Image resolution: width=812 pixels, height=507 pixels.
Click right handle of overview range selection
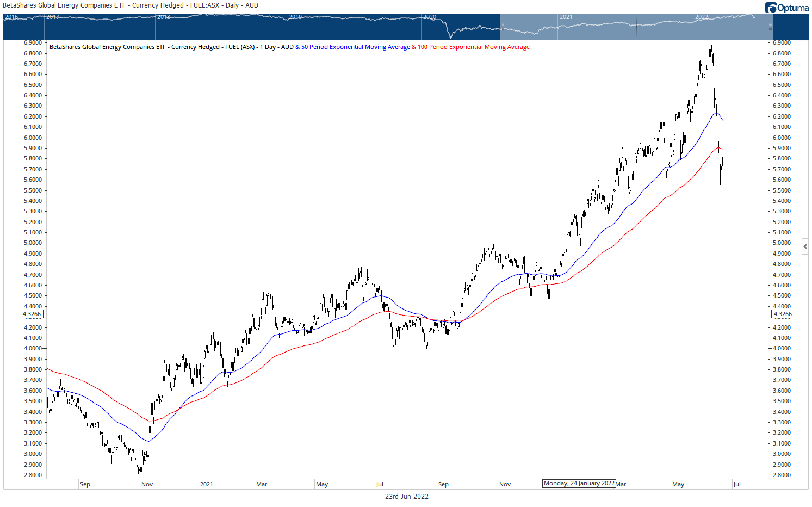(770, 26)
